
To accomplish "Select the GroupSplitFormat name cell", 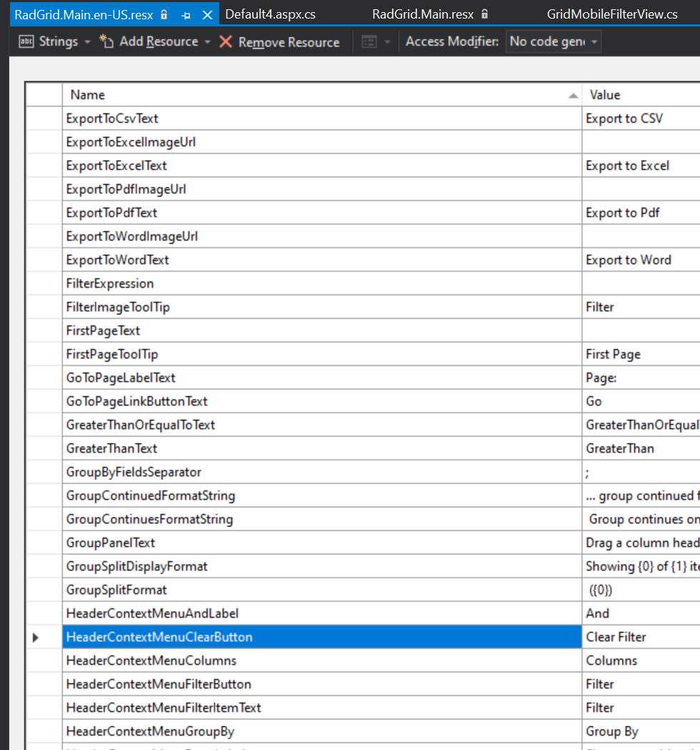I will pyautogui.click(x=322, y=589).
